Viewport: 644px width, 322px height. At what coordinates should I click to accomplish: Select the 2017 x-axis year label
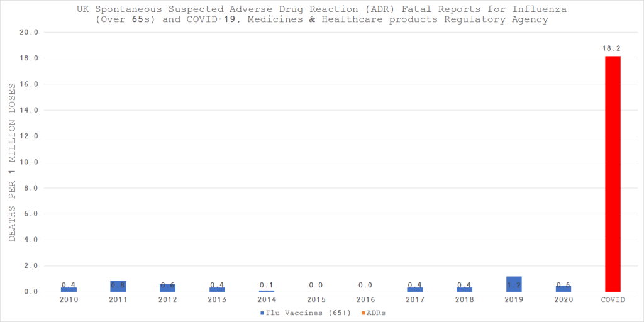click(x=415, y=300)
